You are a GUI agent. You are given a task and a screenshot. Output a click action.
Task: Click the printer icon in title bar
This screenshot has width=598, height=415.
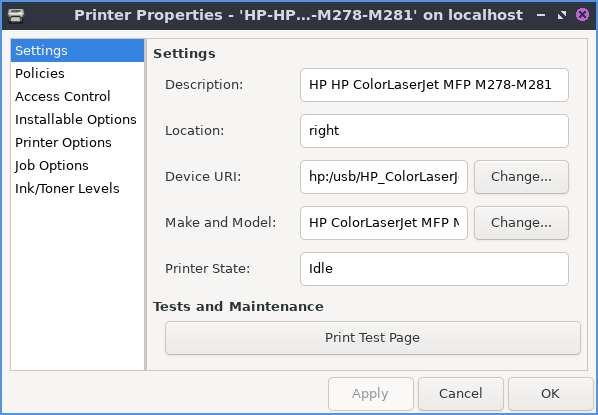16,15
